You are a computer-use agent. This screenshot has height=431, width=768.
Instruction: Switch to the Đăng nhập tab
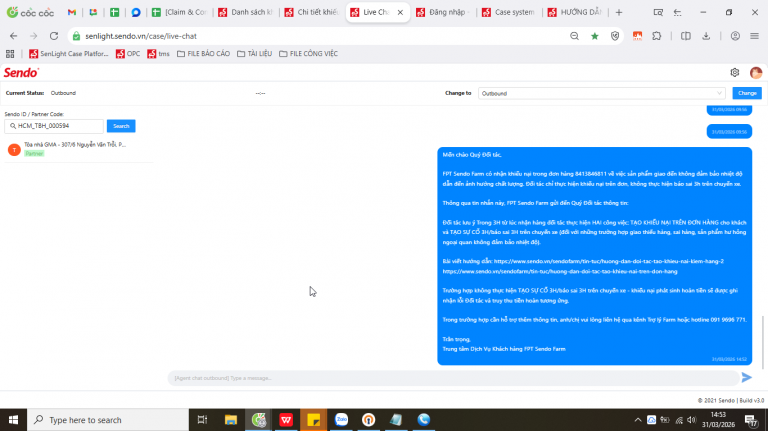[444, 12]
